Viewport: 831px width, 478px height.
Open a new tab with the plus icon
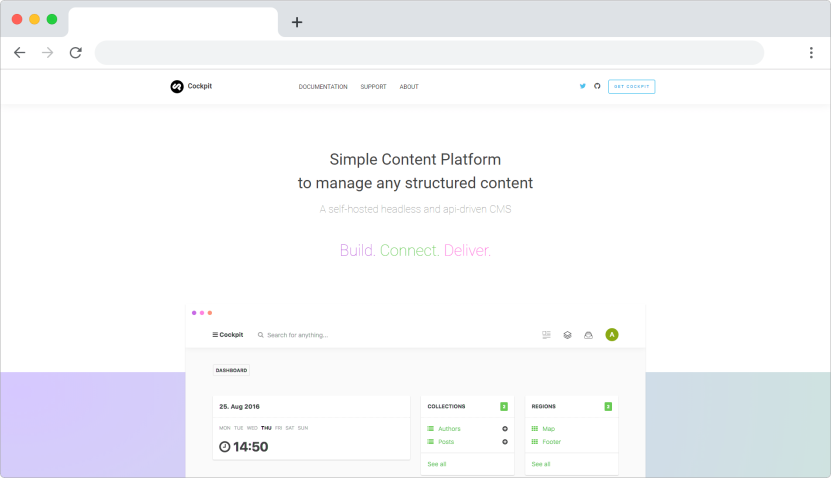coord(297,22)
